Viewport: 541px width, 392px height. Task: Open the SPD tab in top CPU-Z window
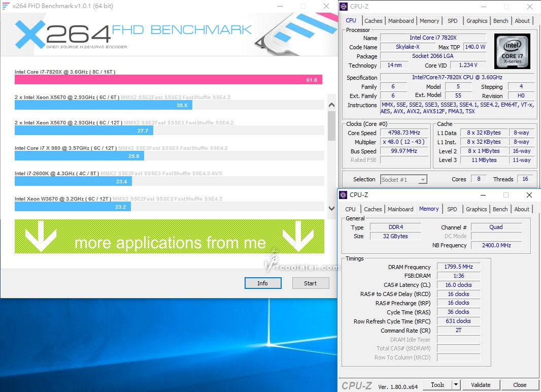tap(452, 21)
